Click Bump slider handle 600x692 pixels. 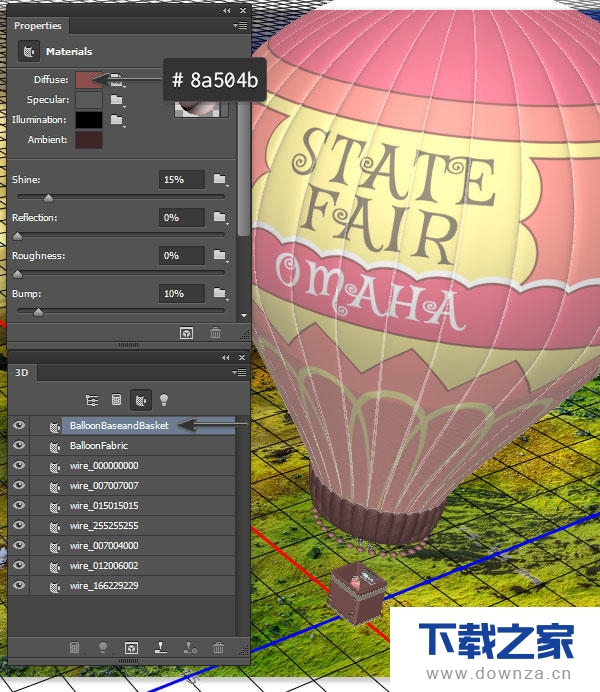(38, 312)
